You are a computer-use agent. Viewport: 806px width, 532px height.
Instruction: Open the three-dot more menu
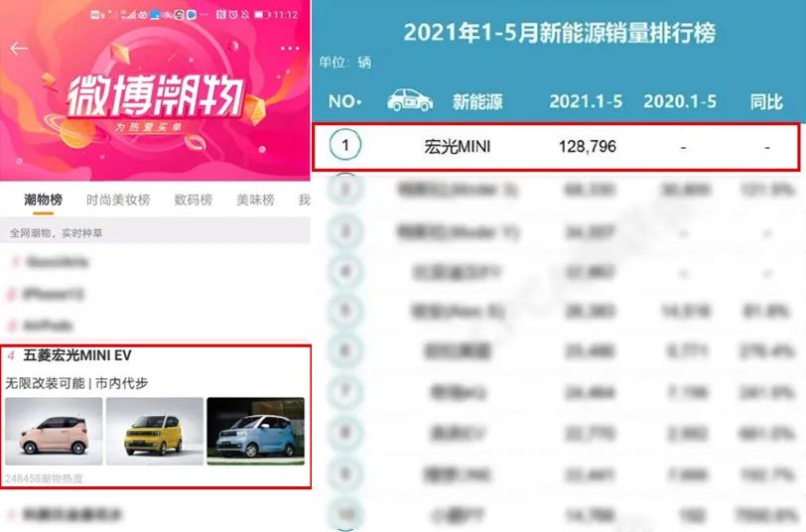[290, 49]
